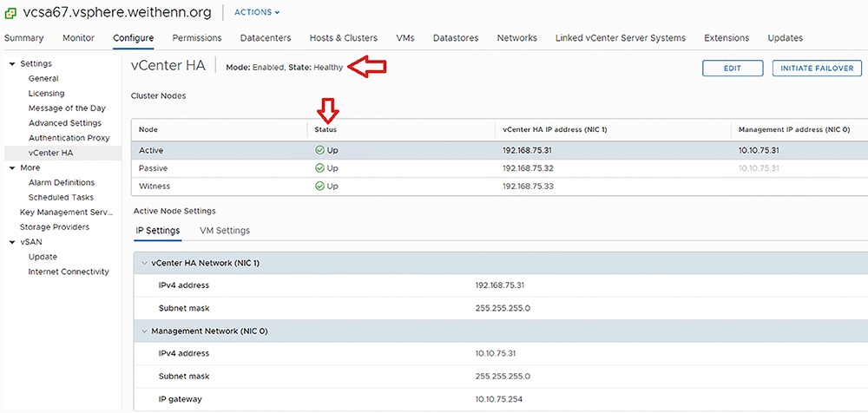Viewport: 868px width, 413px height.
Task: Collapse the More tree section
Action: [12, 167]
